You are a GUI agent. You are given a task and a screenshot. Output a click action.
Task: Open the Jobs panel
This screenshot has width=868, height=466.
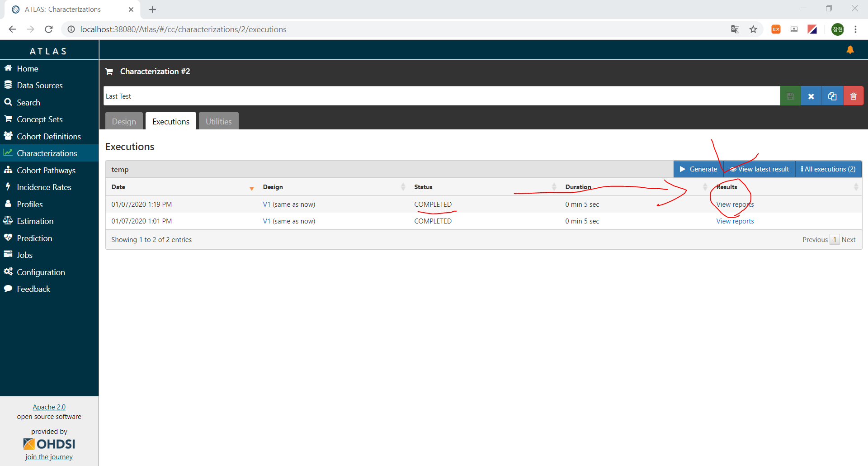[24, 255]
